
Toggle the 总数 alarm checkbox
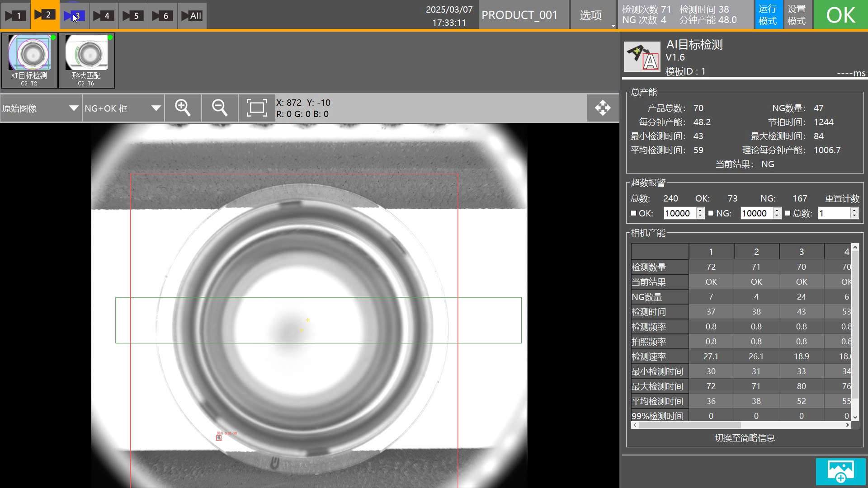click(788, 213)
